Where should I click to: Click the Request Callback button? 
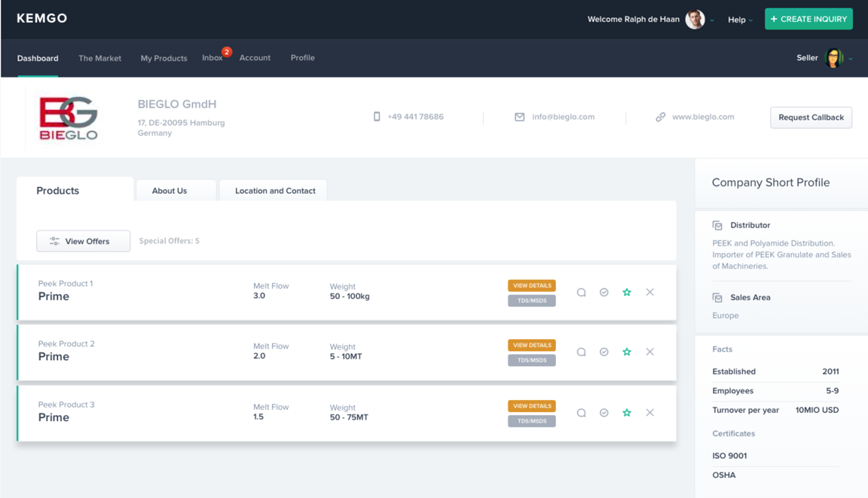click(811, 118)
